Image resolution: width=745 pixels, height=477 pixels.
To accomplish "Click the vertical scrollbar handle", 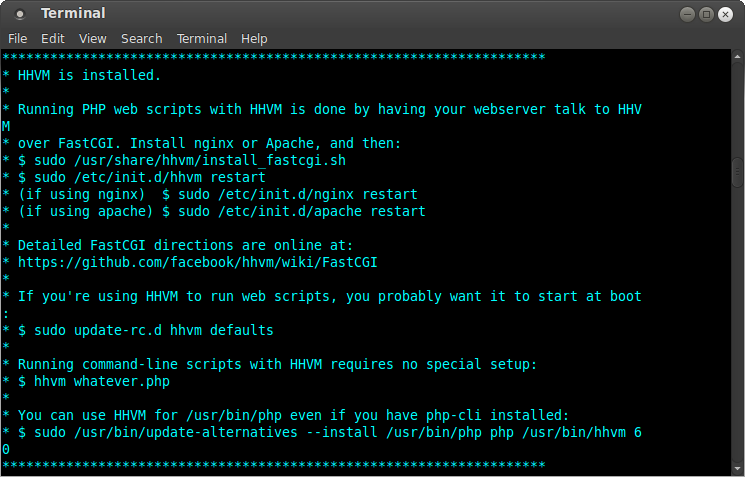I will click(738, 170).
